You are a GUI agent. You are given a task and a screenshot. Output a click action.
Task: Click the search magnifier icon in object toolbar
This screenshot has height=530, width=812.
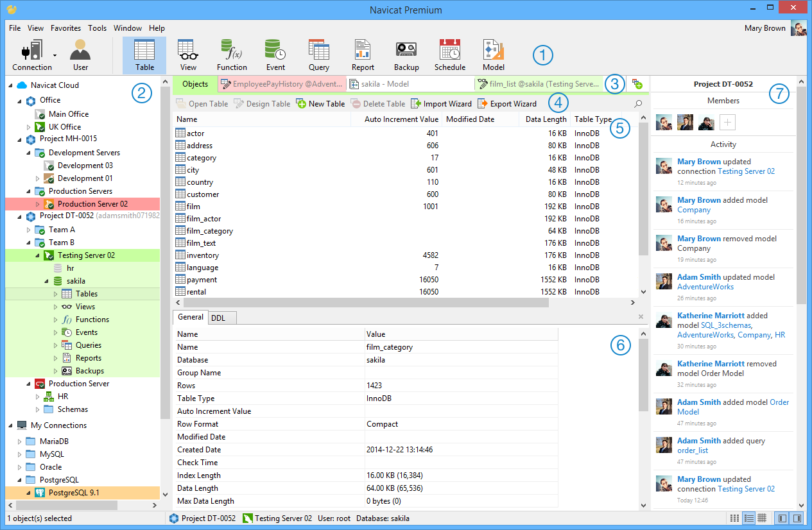click(638, 103)
